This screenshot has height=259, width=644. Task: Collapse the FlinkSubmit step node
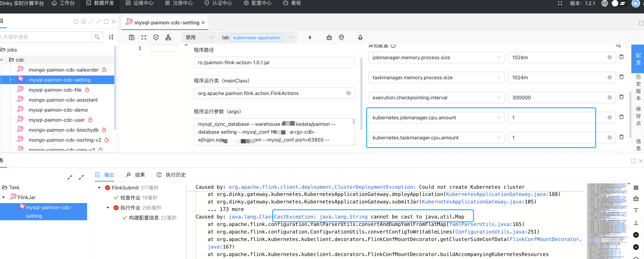tap(99, 188)
